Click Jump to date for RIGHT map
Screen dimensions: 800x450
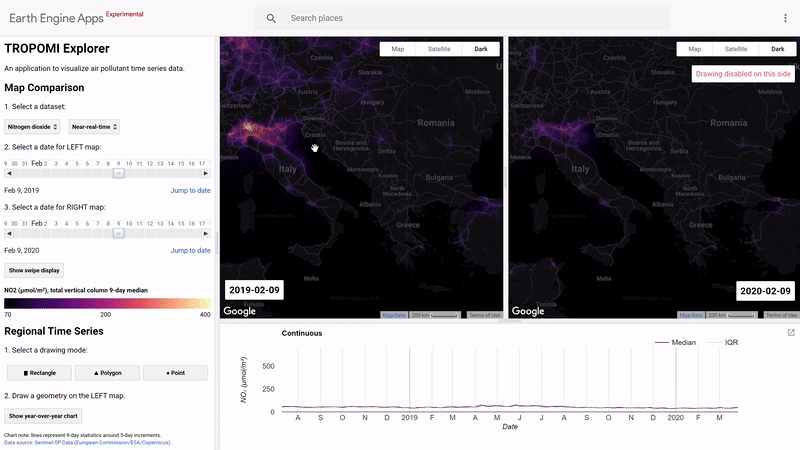click(x=190, y=251)
